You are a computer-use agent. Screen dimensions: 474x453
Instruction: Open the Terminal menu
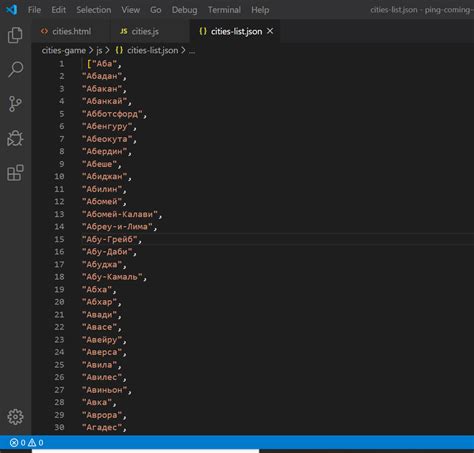224,10
